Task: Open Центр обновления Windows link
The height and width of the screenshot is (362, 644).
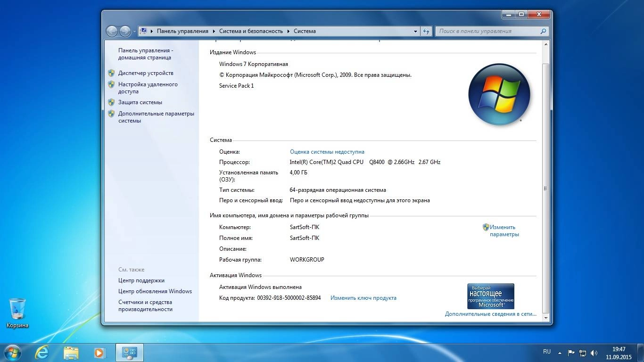Action: [155, 291]
